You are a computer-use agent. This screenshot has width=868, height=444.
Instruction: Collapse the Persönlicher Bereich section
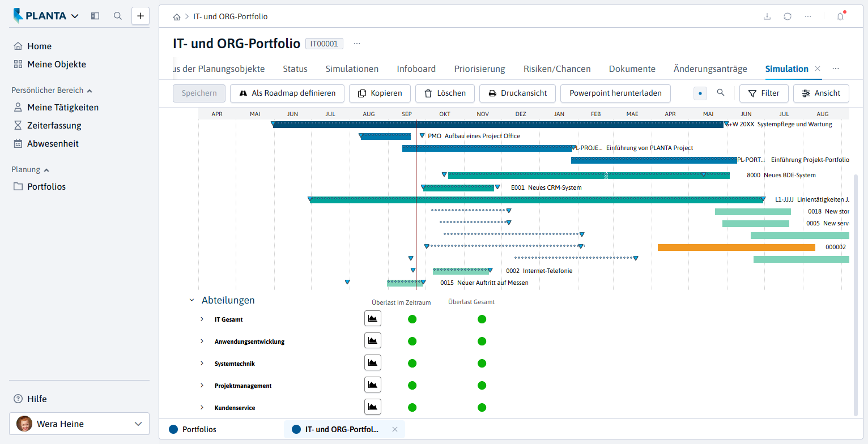click(x=90, y=90)
